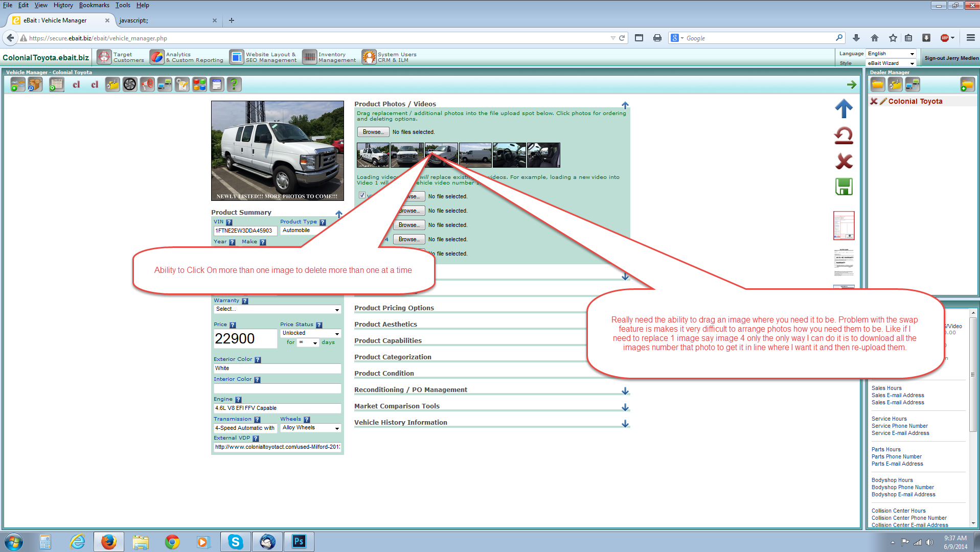Expand Vehicle History Information section arrow
The height and width of the screenshot is (552, 980).
point(625,424)
